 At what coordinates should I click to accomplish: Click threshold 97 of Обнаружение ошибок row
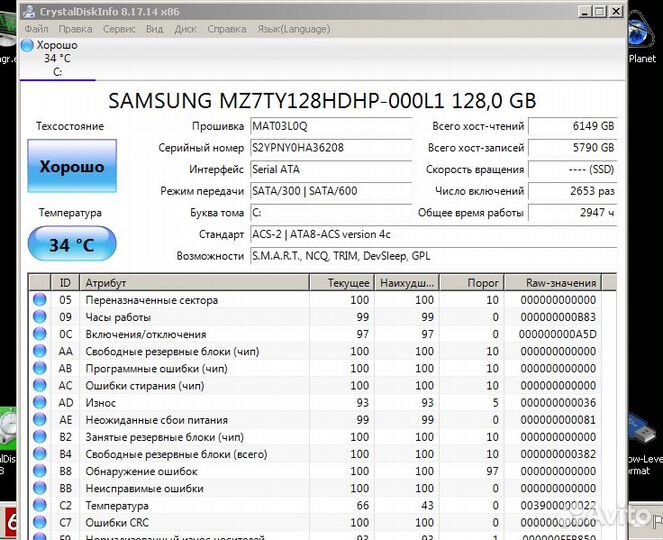click(x=492, y=471)
